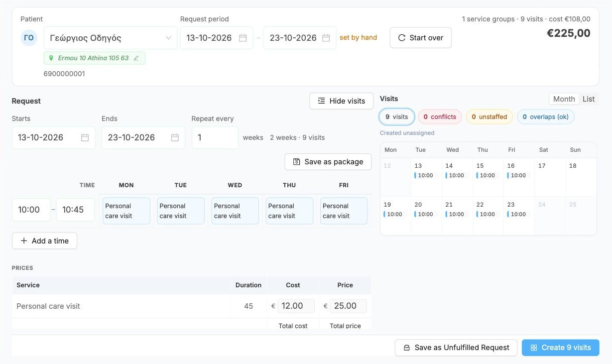The width and height of the screenshot is (612, 364).
Task: Click calendar icon in Starts date field
Action: pos(85,137)
